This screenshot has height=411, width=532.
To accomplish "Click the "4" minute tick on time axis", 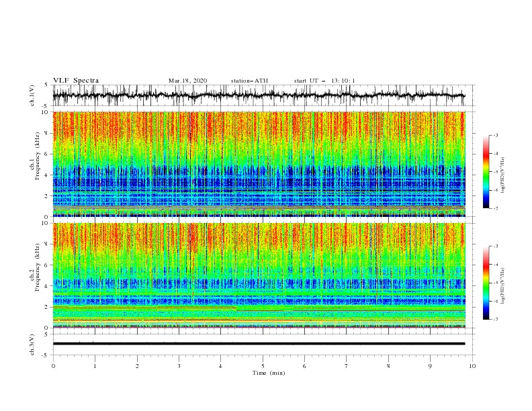I will 221,366.
